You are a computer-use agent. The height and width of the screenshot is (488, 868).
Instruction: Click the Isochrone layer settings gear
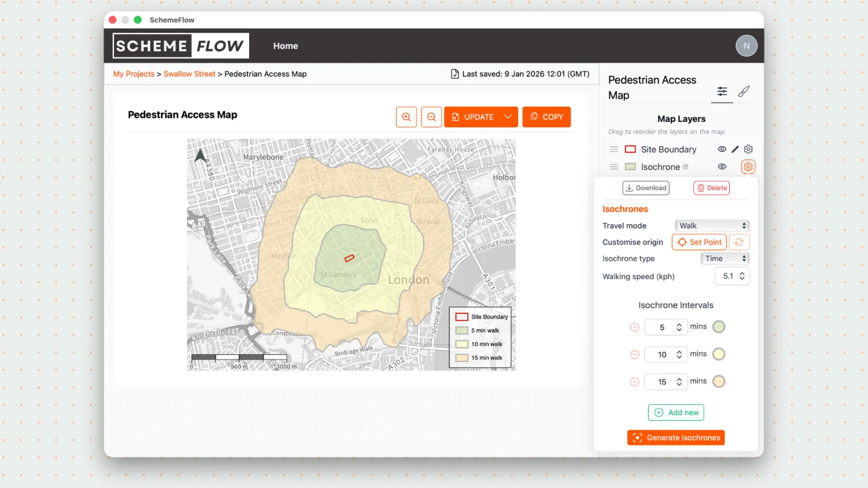point(748,167)
